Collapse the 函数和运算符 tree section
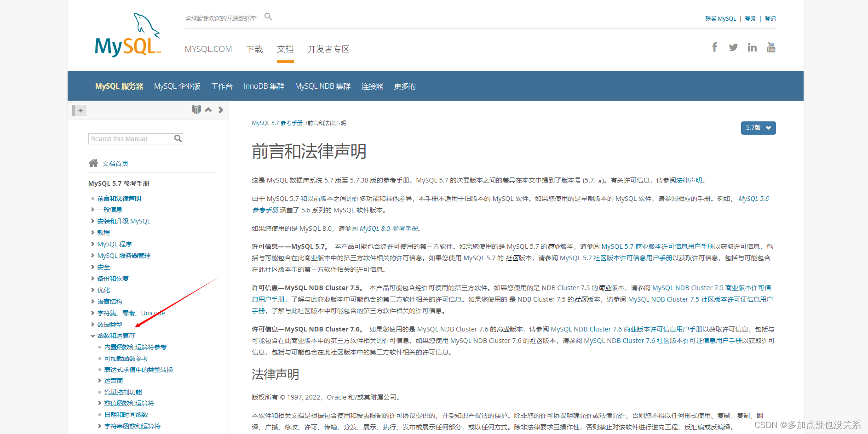The width and height of the screenshot is (868, 434). tap(93, 336)
